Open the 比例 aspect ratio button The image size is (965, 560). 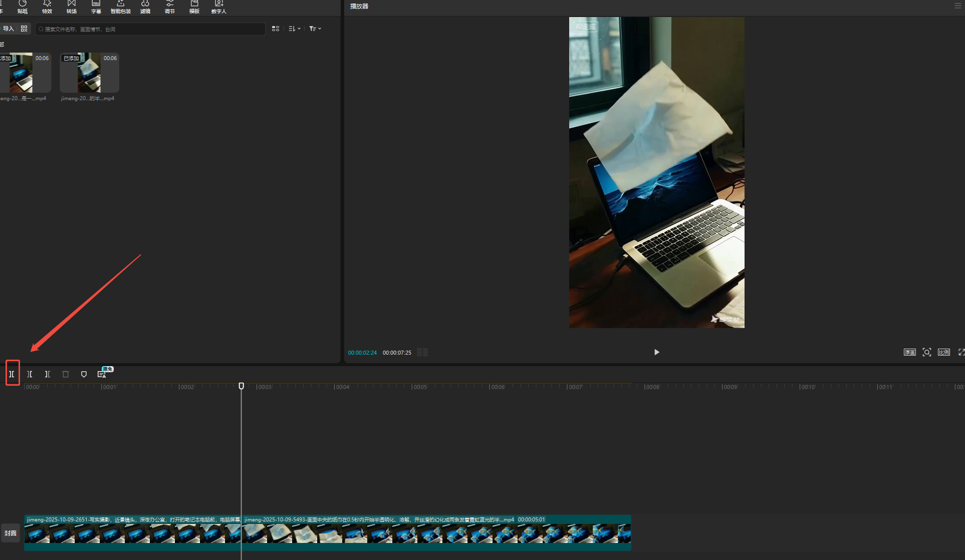[x=944, y=352]
